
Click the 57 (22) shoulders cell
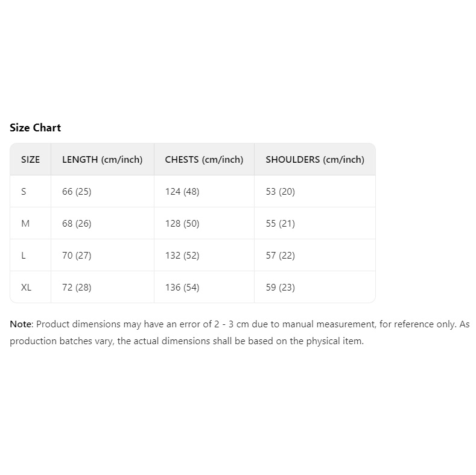coord(280,256)
